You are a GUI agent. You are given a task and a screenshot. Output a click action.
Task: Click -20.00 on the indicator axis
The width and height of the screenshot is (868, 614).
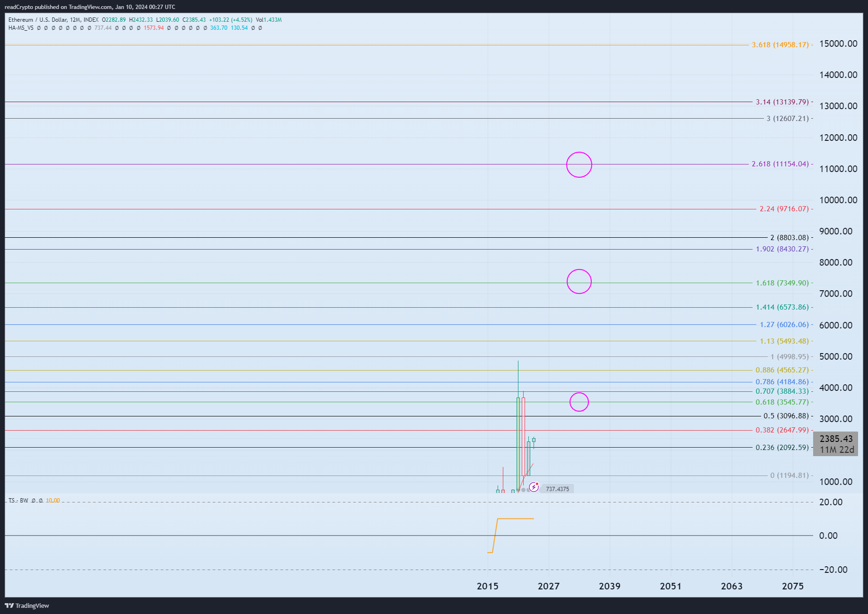click(x=833, y=570)
